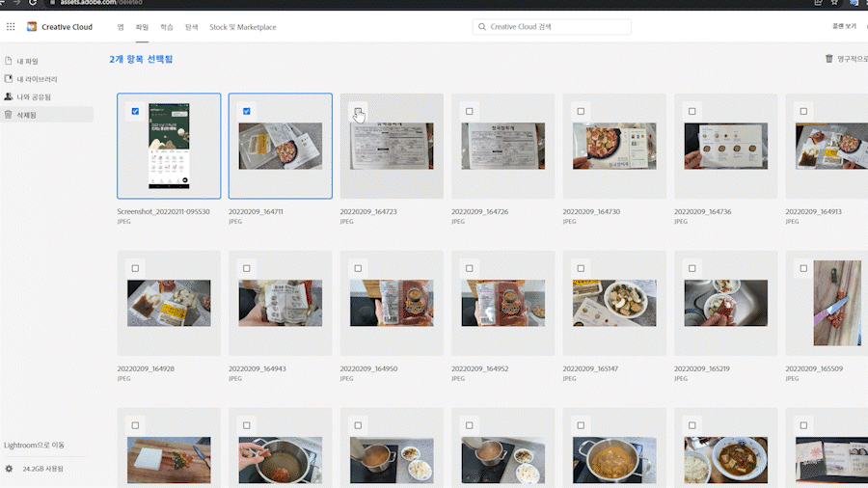
Task: Select the 20220209_164726 thumbnail
Action: coord(502,146)
